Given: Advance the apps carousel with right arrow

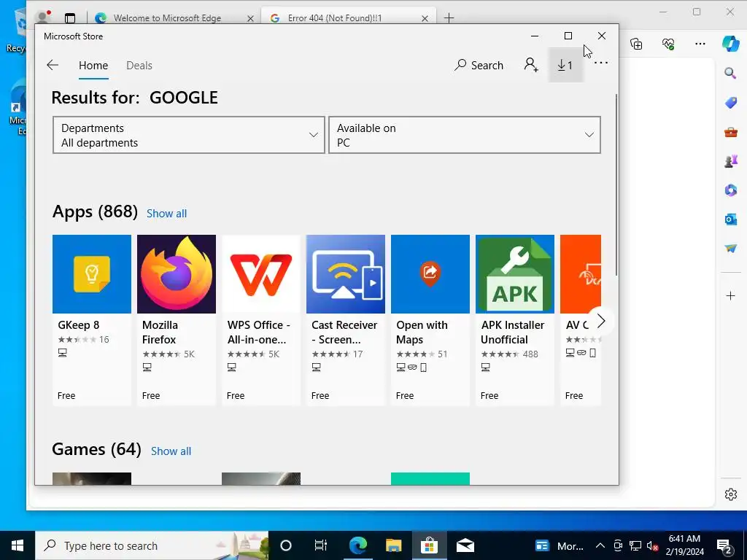Looking at the screenshot, I should (601, 321).
